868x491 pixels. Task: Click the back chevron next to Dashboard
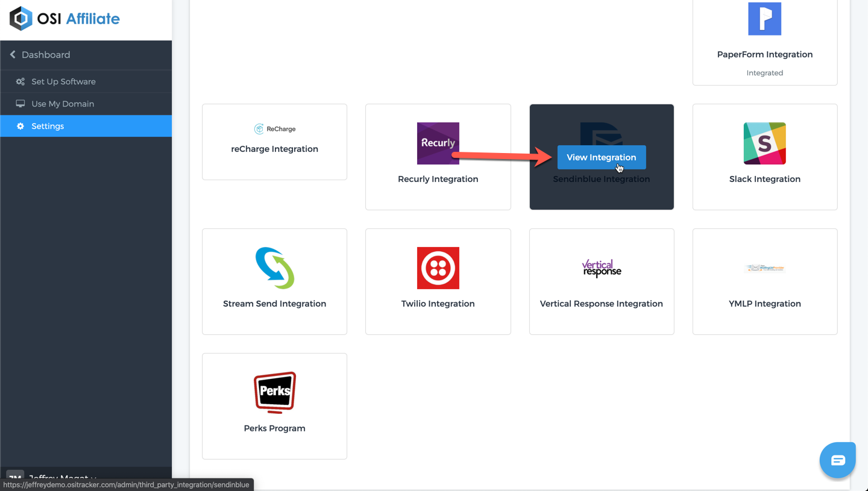tap(13, 55)
